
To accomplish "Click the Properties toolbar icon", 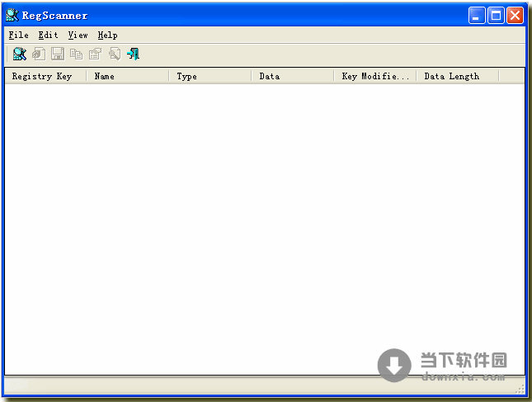I will tap(96, 54).
